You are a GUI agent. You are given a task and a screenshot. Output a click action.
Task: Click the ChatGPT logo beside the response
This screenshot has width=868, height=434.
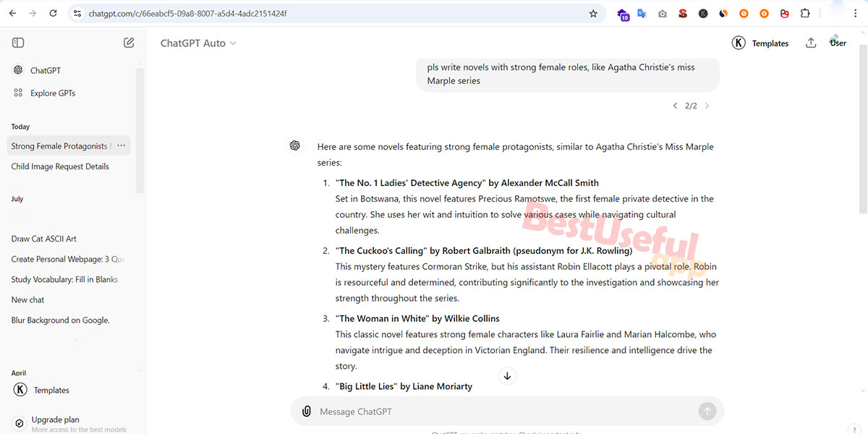[x=295, y=145]
